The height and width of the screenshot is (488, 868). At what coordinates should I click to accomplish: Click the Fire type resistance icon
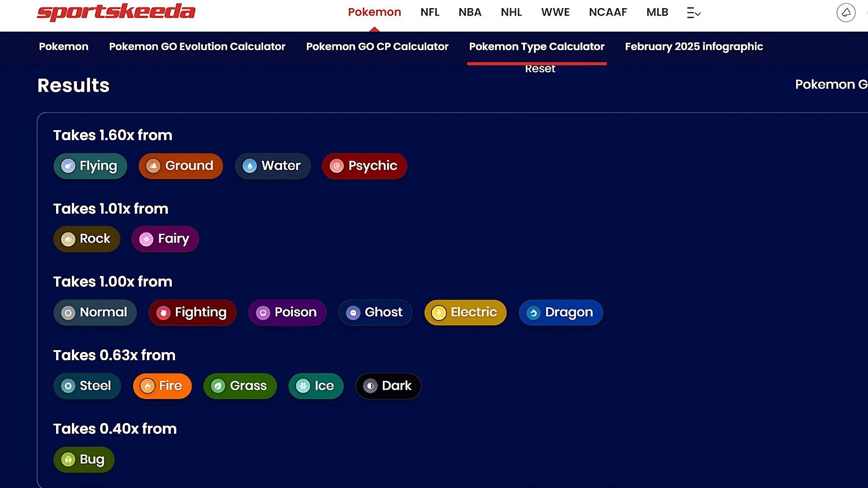148,385
